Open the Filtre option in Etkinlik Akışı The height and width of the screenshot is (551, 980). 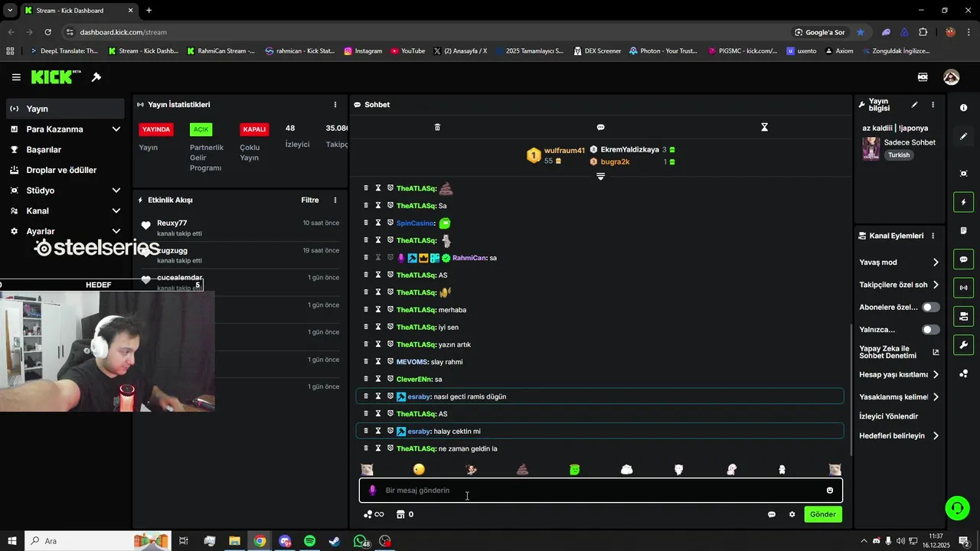click(310, 200)
